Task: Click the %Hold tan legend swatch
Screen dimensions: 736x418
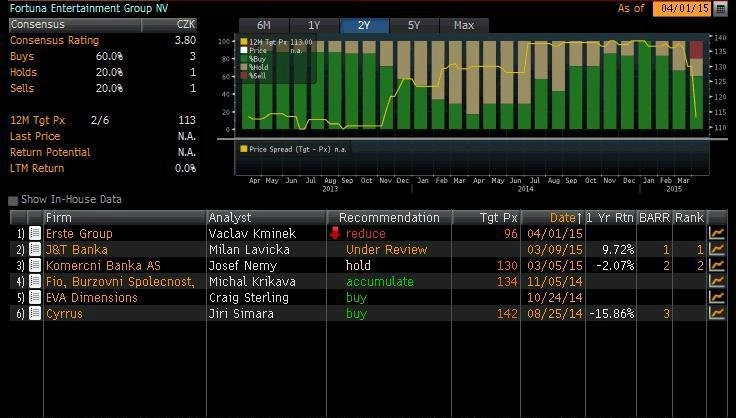Action: point(244,67)
